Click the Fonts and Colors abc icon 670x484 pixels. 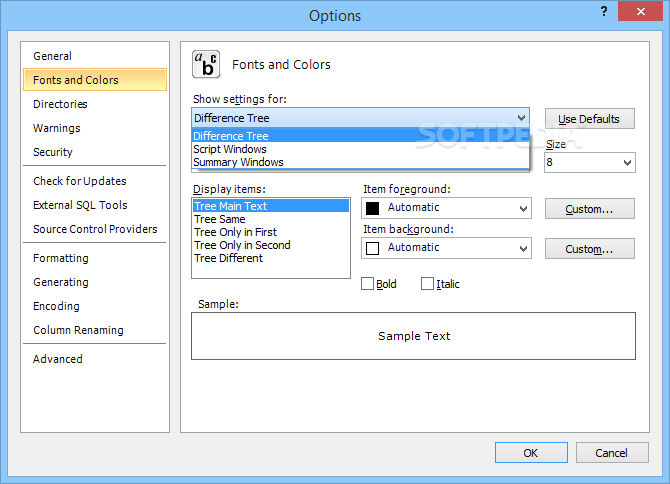[206, 65]
